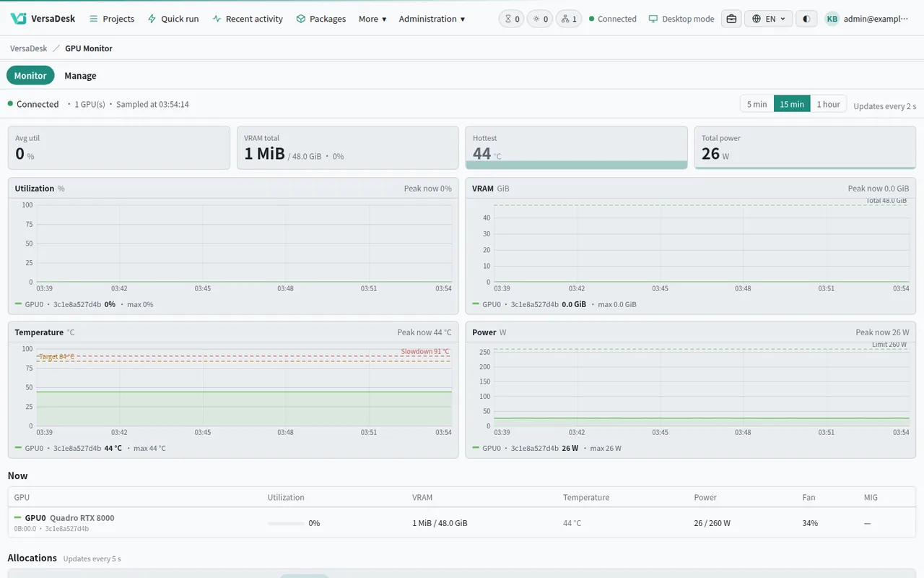Image resolution: width=924 pixels, height=578 pixels.
Task: Click the Fan value 34%
Action: pyautogui.click(x=810, y=523)
